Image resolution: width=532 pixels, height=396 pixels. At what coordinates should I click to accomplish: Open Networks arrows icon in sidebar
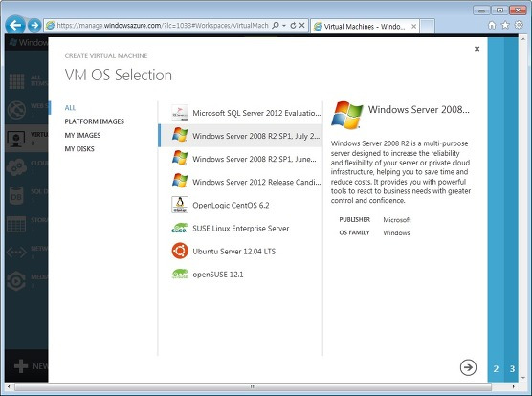click(x=16, y=253)
